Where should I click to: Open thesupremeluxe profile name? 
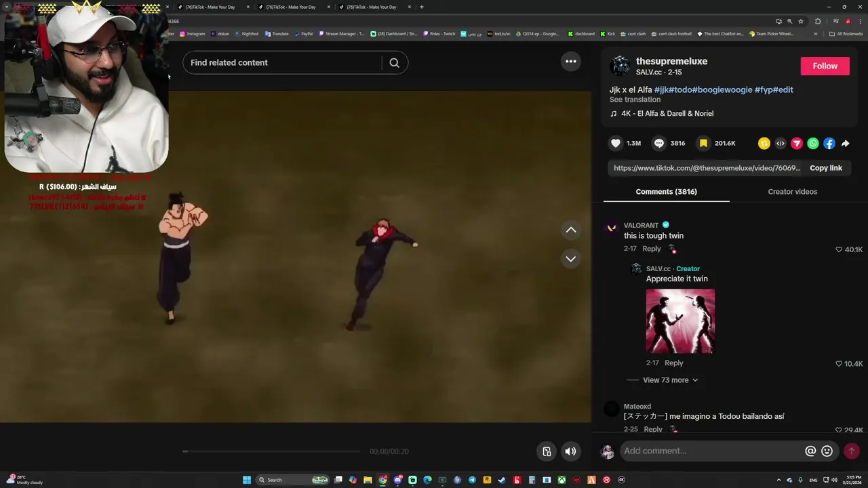(671, 61)
